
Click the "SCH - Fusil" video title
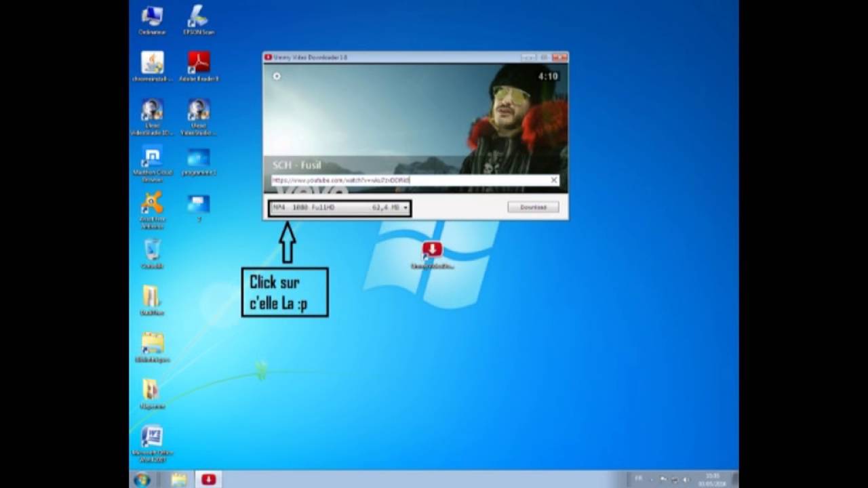[x=296, y=165]
